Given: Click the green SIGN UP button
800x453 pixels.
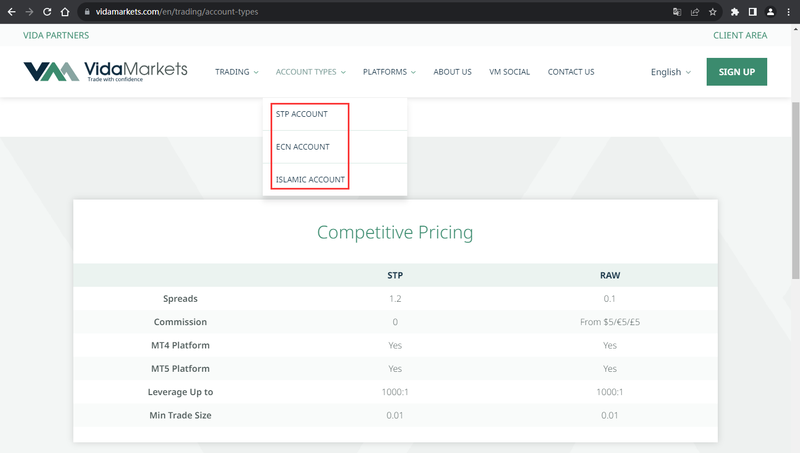Looking at the screenshot, I should 736,72.
